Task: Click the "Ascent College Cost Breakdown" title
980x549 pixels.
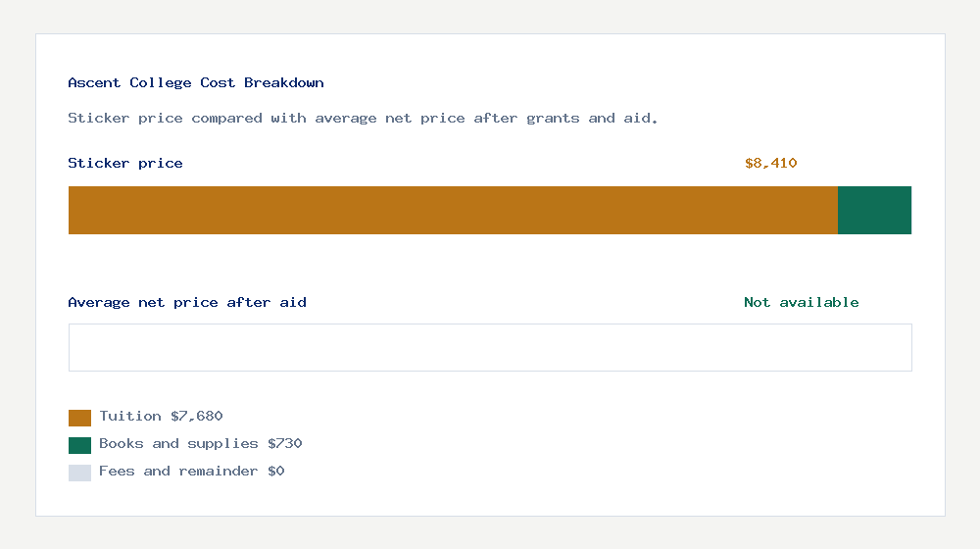Action: (196, 82)
